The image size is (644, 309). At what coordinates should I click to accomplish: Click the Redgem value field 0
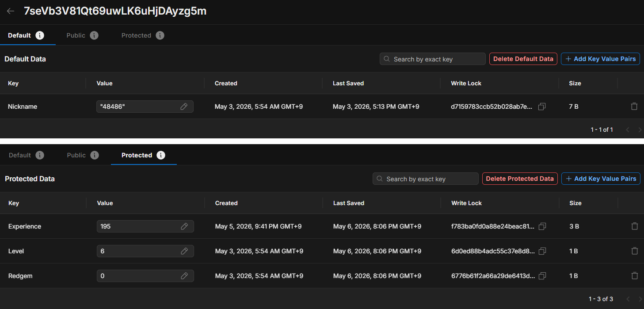tap(145, 276)
